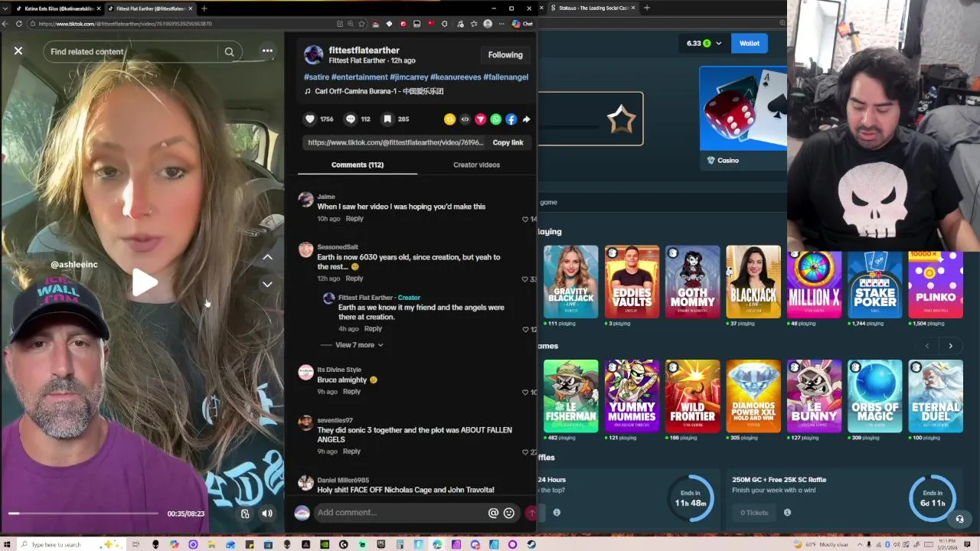Open the emoji picker in comment box
Screen dimensions: 980x551
coord(508,513)
